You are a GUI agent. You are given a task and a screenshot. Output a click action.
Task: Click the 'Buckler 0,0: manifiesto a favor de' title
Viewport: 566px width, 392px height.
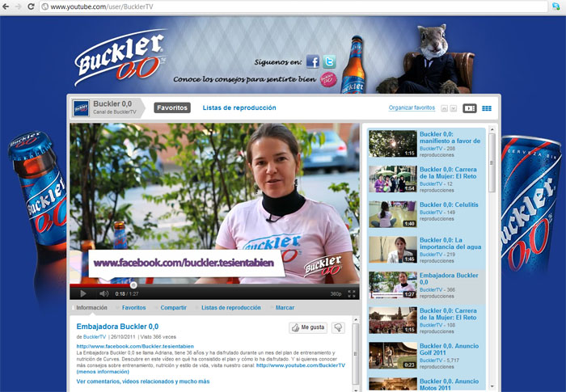point(450,137)
